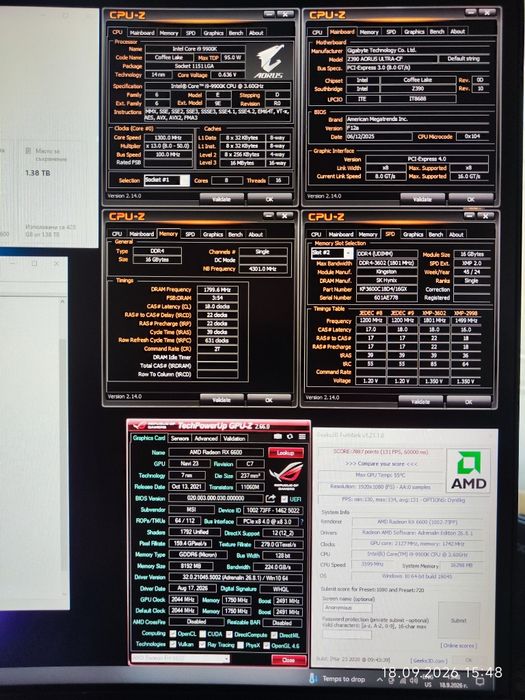Click the XMP-3602 column header
This screenshot has width=525, height=700.
[x=434, y=313]
